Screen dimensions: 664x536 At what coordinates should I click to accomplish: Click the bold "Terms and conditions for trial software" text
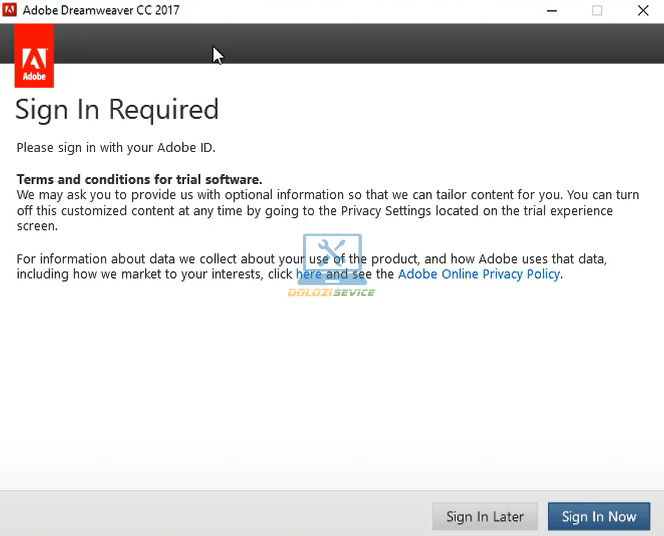tap(139, 179)
